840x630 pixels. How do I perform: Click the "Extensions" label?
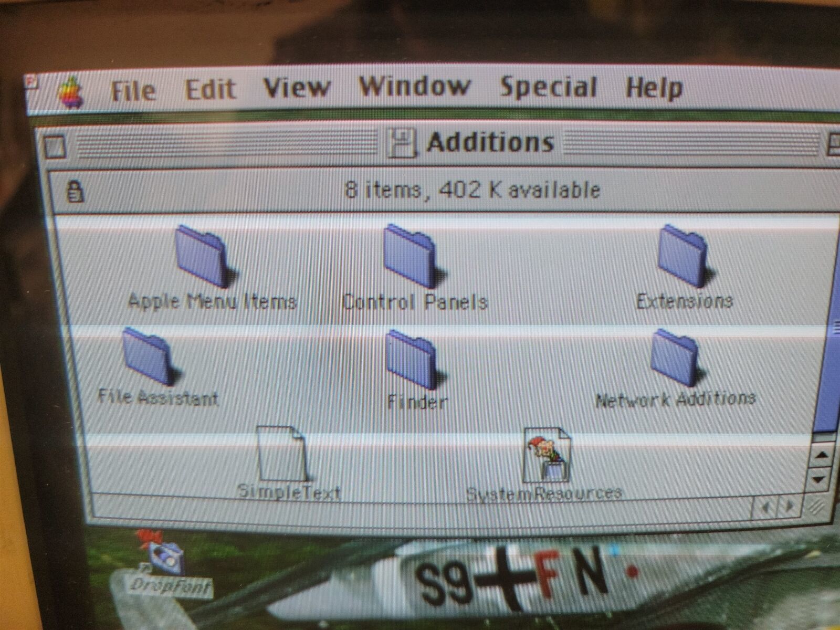pyautogui.click(x=685, y=301)
